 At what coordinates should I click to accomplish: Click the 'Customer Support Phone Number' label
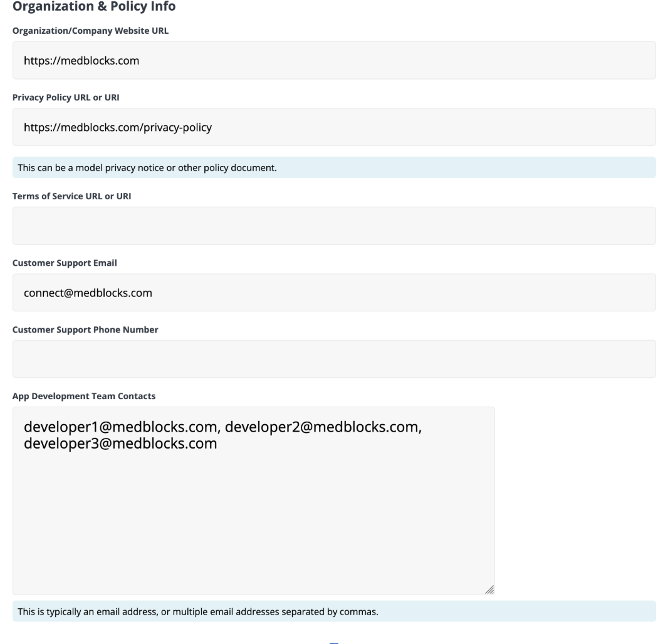click(x=85, y=330)
